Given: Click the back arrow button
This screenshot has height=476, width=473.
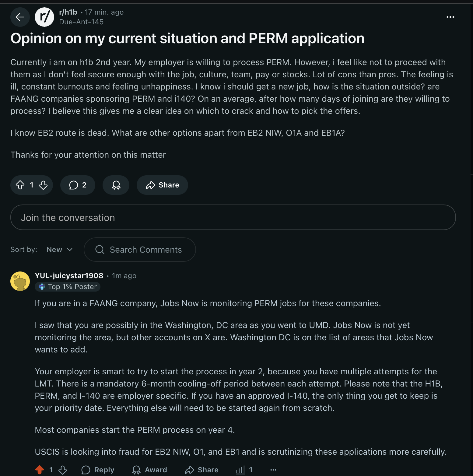Looking at the screenshot, I should 20,17.
